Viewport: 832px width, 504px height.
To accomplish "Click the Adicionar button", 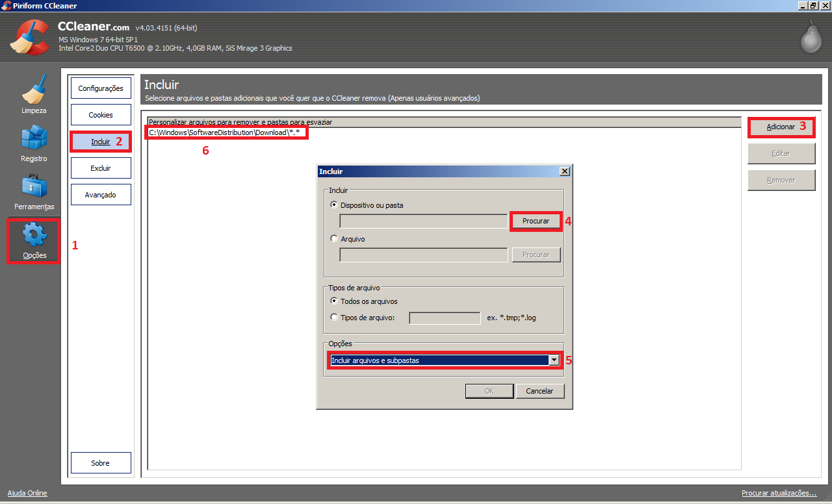I will tap(781, 127).
